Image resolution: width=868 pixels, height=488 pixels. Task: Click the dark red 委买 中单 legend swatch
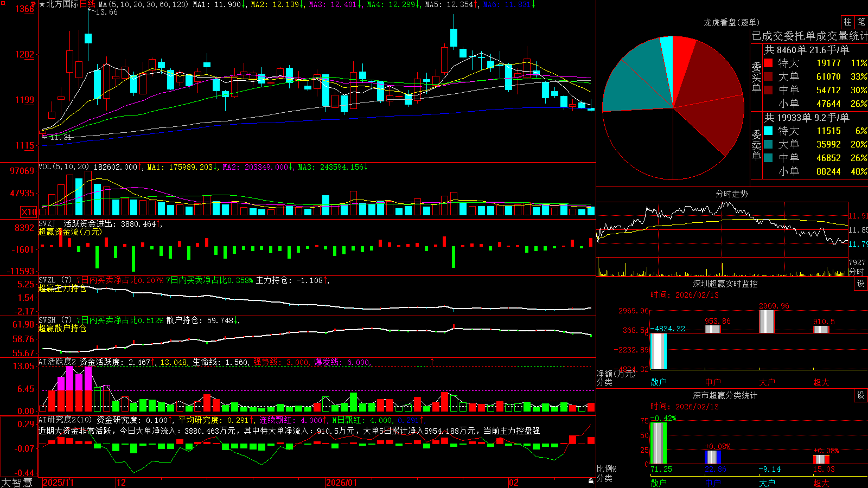coord(768,90)
